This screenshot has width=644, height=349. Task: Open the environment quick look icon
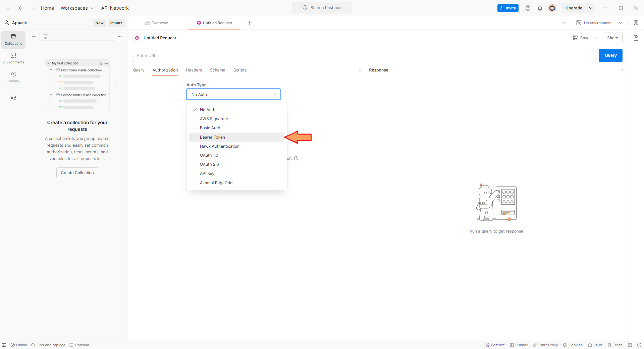click(x=636, y=23)
